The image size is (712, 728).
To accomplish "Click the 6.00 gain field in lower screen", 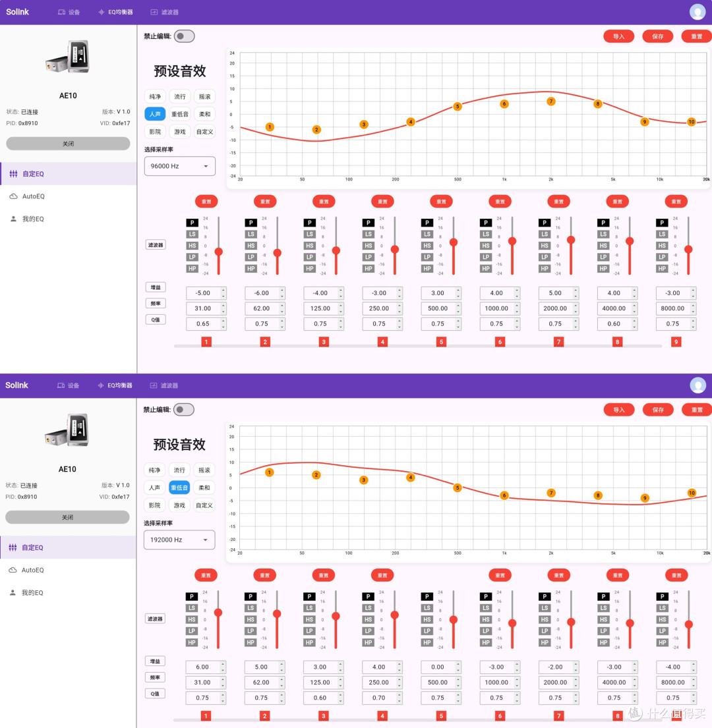I will point(206,667).
